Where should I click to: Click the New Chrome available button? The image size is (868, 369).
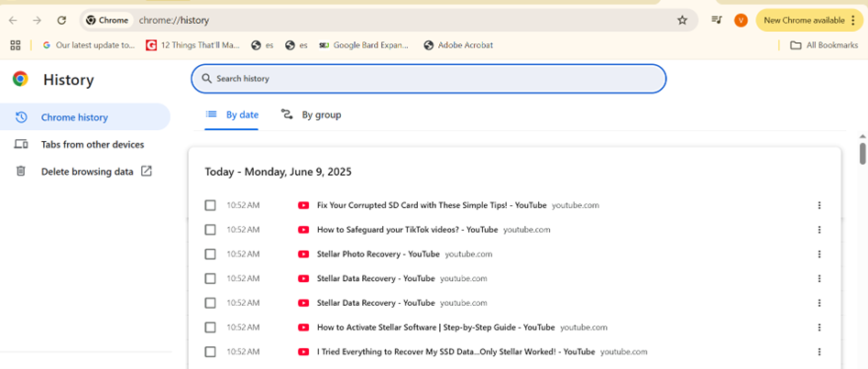[x=809, y=20]
